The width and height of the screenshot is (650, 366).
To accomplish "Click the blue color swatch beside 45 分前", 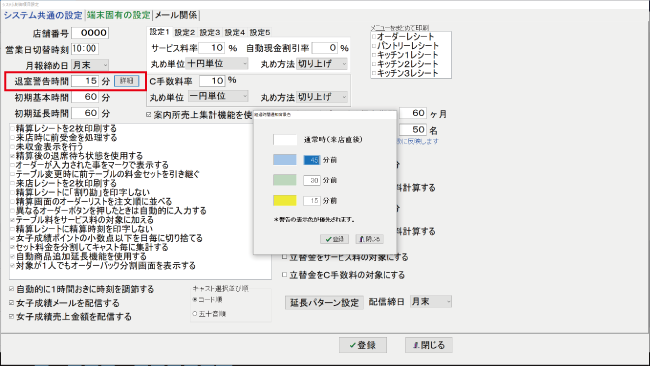I will [x=285, y=160].
